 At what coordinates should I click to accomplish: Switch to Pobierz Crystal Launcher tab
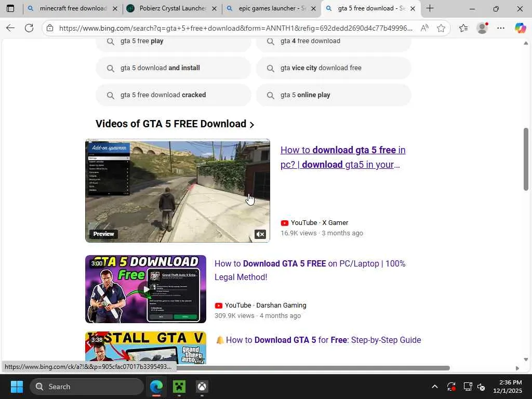coord(172,8)
